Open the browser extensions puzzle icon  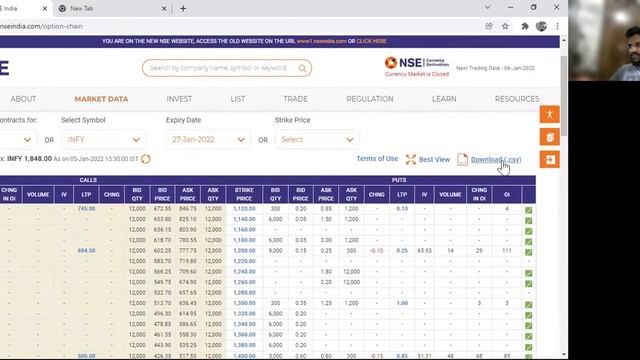click(525, 26)
